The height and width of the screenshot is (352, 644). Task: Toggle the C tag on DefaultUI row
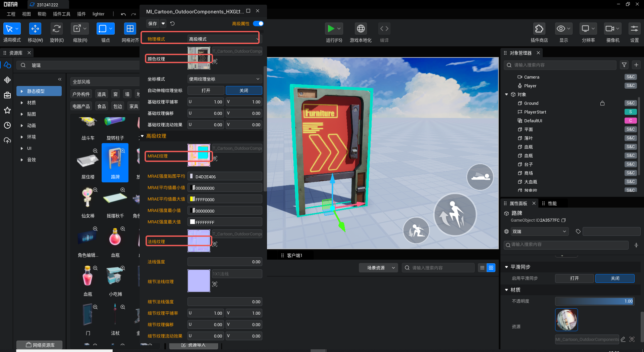(631, 121)
